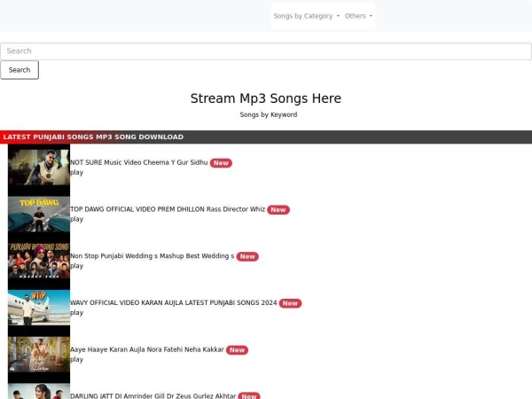Open the Songs by Category dropdown

[x=306, y=16]
